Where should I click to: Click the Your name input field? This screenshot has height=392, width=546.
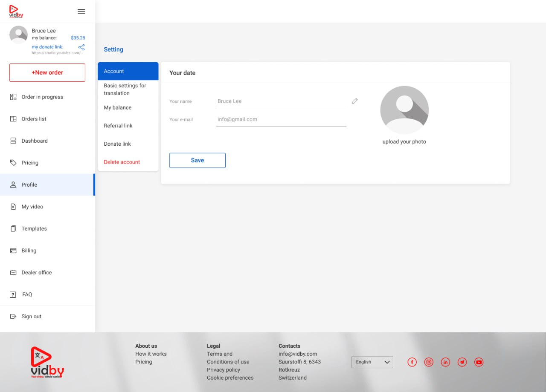tap(281, 101)
